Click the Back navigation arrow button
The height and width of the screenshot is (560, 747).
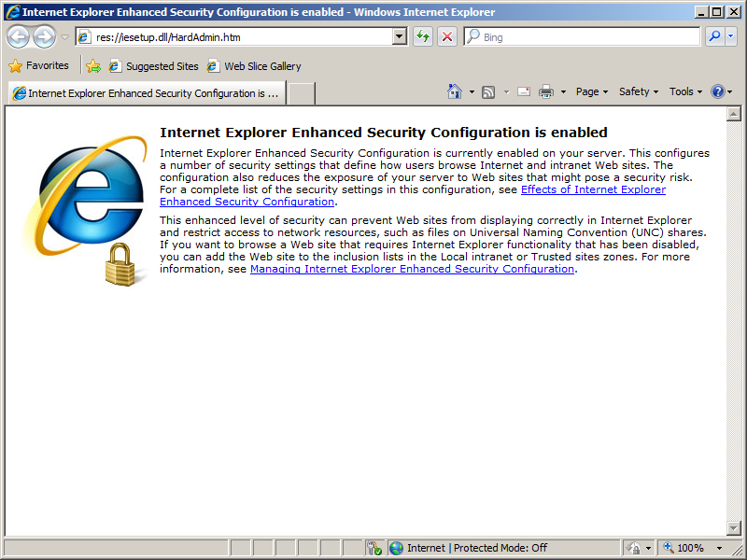tap(18, 36)
